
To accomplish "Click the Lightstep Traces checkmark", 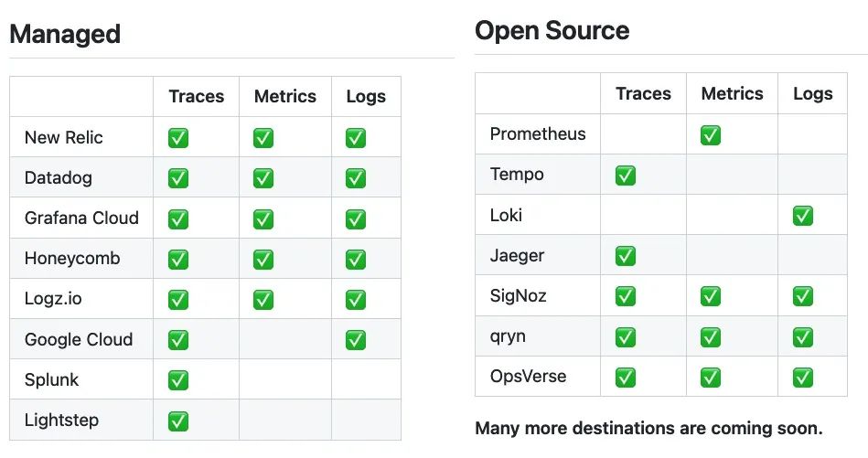I will [x=178, y=421].
